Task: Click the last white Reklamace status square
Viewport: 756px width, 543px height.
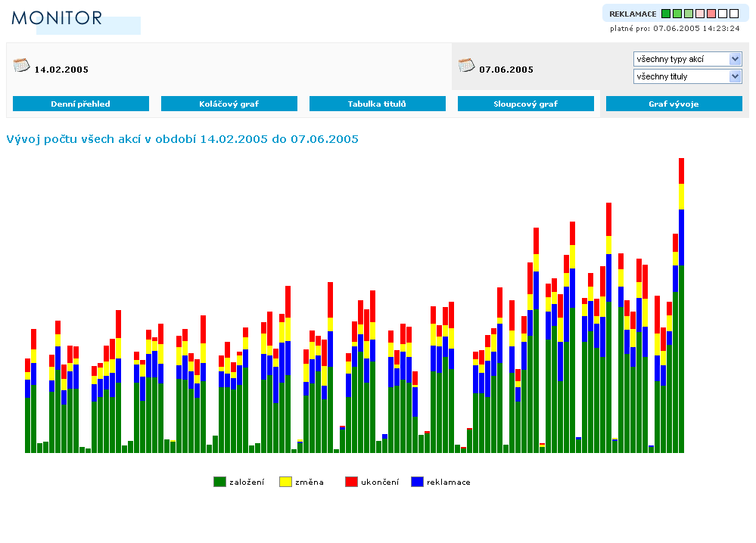Action: pyautogui.click(x=734, y=14)
